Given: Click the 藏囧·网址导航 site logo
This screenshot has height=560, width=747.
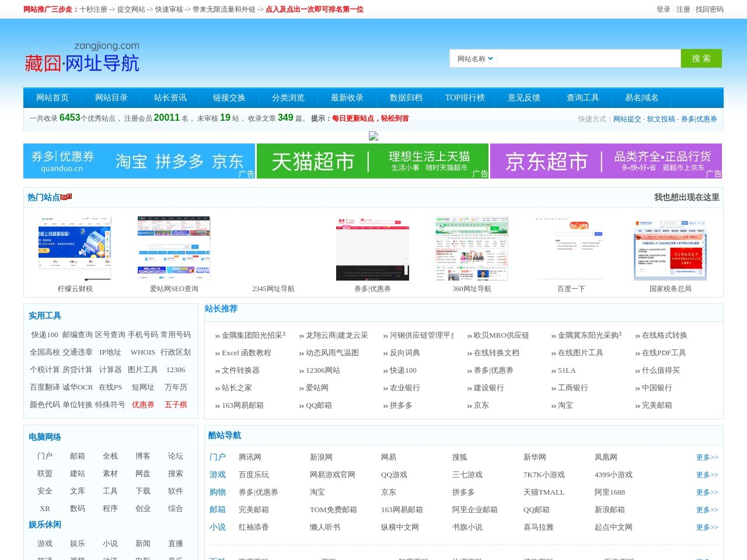Looking at the screenshot, I should (x=82, y=57).
